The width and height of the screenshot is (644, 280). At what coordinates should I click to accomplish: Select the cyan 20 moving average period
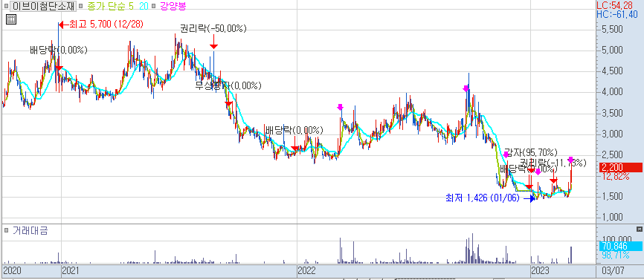[144, 6]
